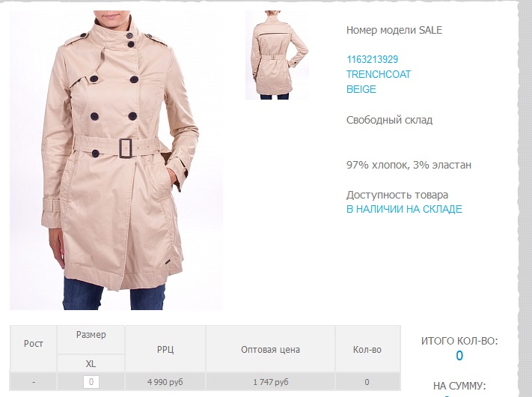Click the В НАЛИЧИИ НА СКЛАДЕ link
The height and width of the screenshot is (397, 532).
(x=404, y=209)
